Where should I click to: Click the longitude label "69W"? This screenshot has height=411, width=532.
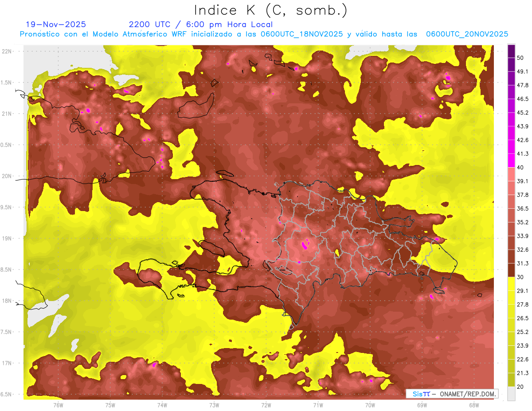pos(422,405)
